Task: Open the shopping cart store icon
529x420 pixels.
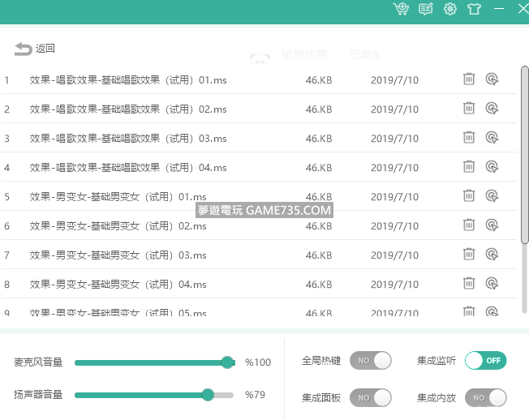Action: [401, 9]
